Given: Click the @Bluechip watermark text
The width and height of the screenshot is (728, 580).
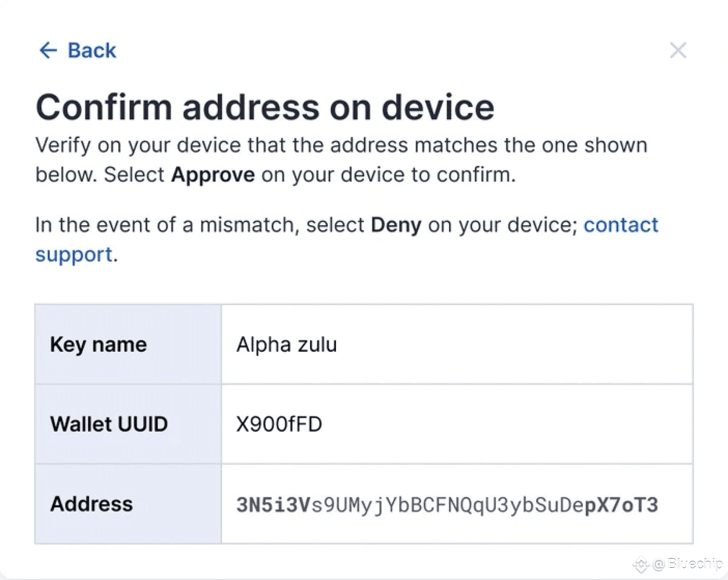Looking at the screenshot, I should (x=687, y=565).
